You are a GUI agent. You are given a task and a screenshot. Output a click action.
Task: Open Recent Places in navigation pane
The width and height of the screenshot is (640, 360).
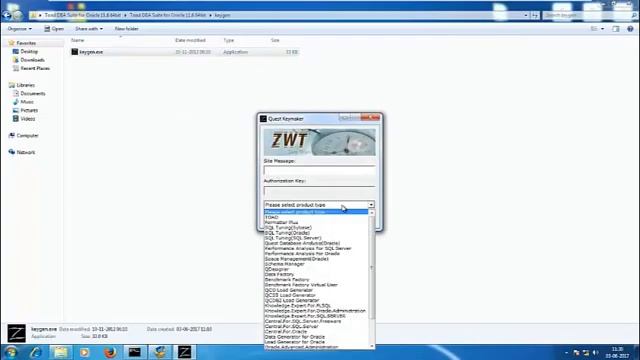pos(35,69)
